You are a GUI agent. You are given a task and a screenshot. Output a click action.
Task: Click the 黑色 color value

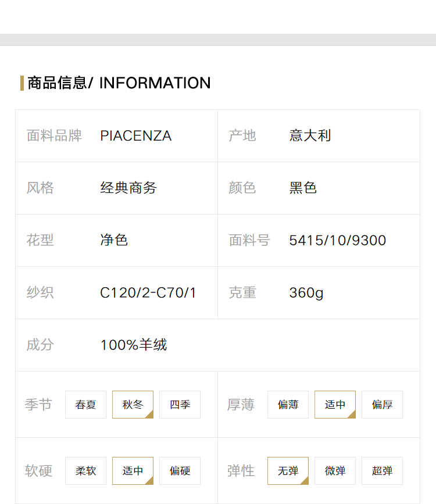(303, 188)
